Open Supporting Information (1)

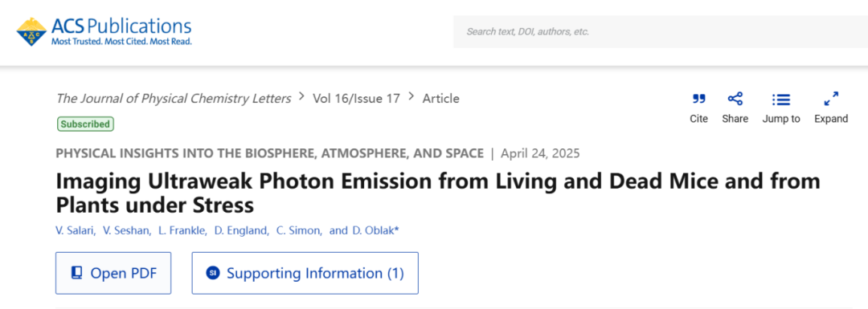[305, 273]
